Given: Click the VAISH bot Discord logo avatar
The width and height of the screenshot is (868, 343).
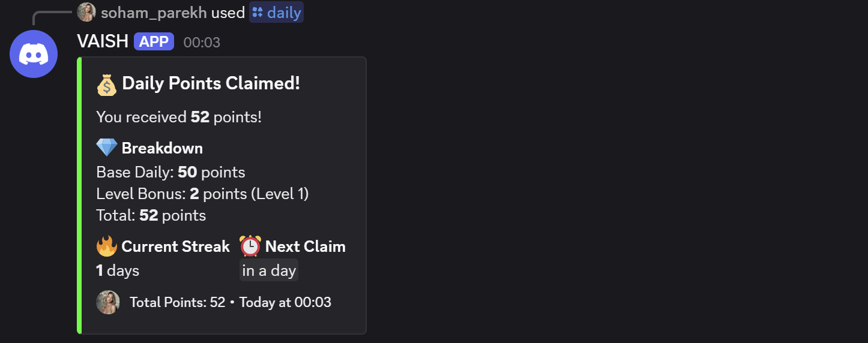Looking at the screenshot, I should pos(34,54).
